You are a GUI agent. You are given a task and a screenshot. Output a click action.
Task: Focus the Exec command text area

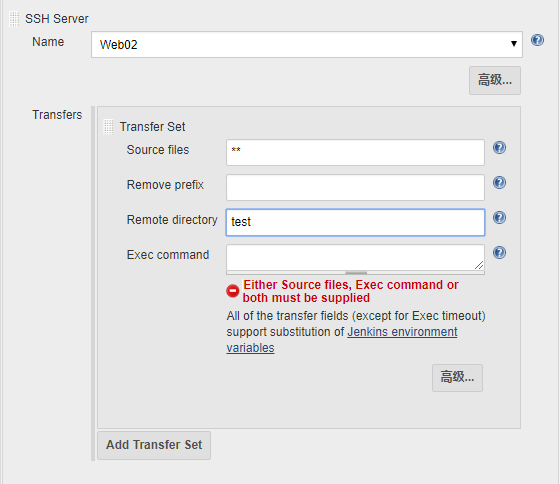point(355,258)
